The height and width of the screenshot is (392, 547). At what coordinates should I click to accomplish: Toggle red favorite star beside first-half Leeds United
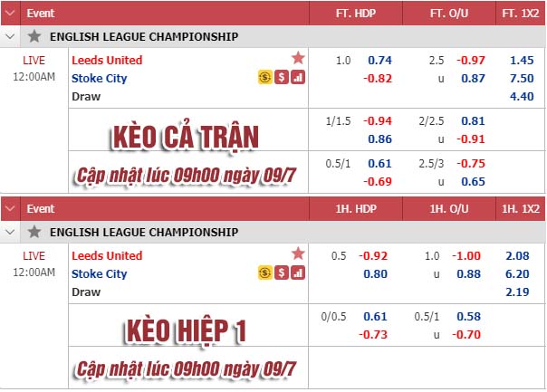(298, 253)
